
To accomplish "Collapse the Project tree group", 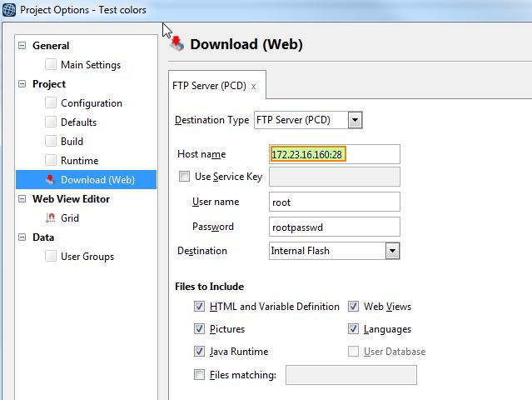I will pos(22,83).
